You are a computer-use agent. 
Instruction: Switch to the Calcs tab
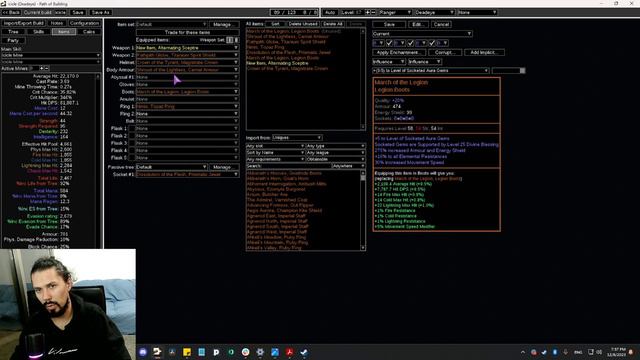[x=89, y=31]
